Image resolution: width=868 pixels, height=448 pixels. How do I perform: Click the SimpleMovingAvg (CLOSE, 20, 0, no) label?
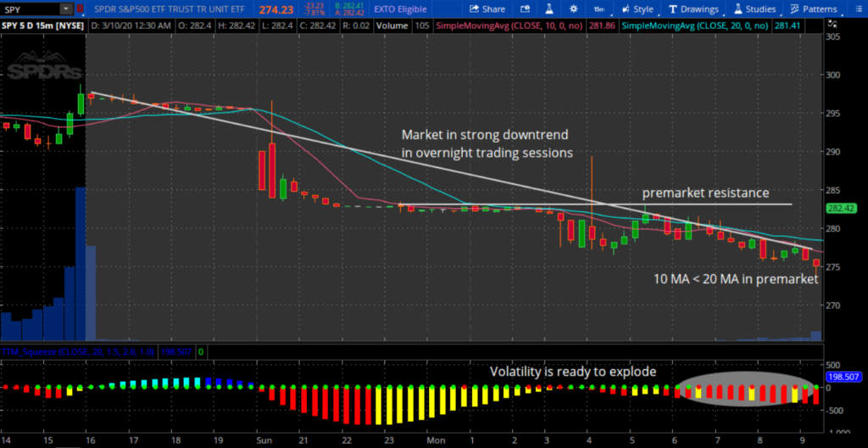(696, 25)
